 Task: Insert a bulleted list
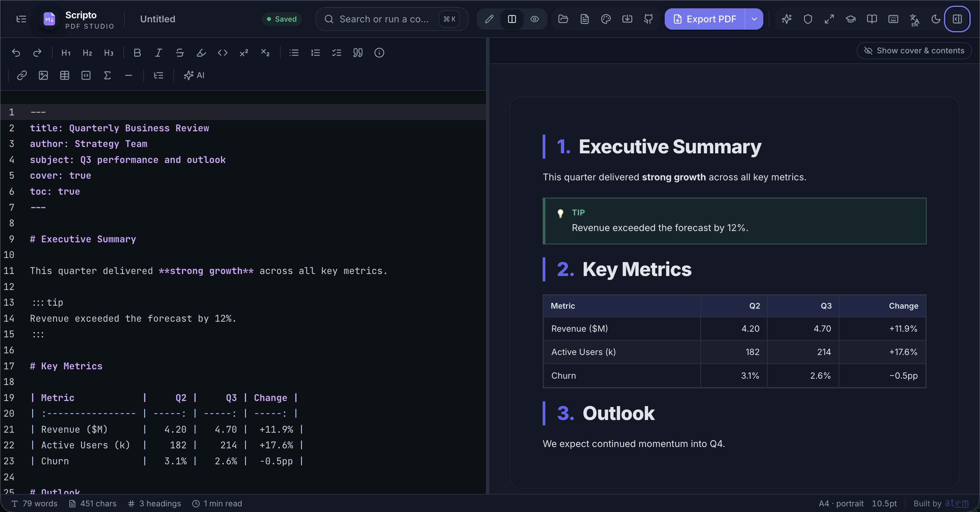click(294, 53)
